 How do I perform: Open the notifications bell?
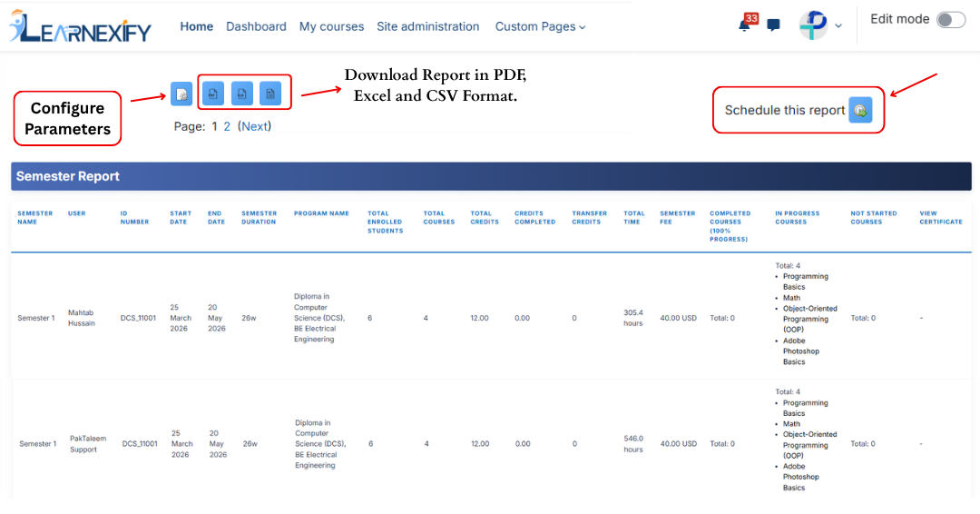click(745, 25)
